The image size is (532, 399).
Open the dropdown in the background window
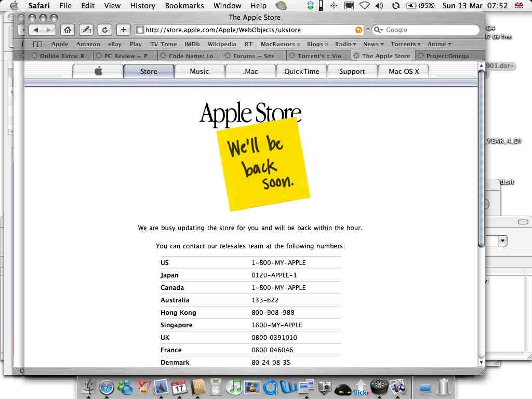coord(503,241)
